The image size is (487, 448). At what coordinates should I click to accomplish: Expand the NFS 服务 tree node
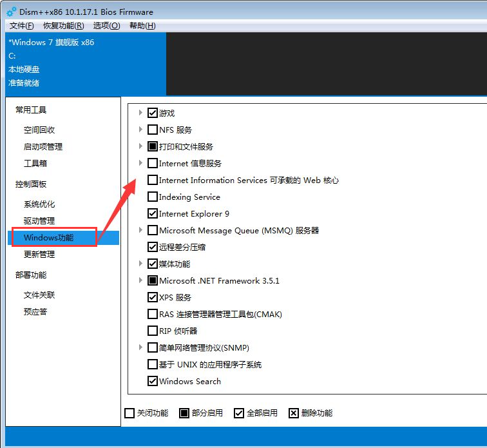[x=140, y=130]
